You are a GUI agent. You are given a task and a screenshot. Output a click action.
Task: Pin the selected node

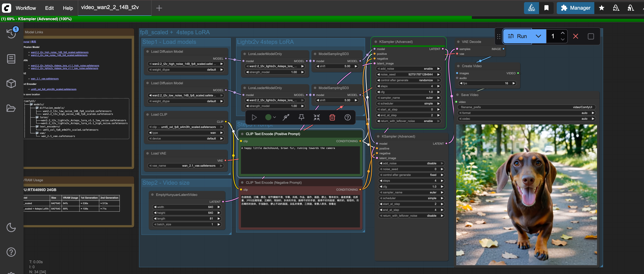pos(302,117)
